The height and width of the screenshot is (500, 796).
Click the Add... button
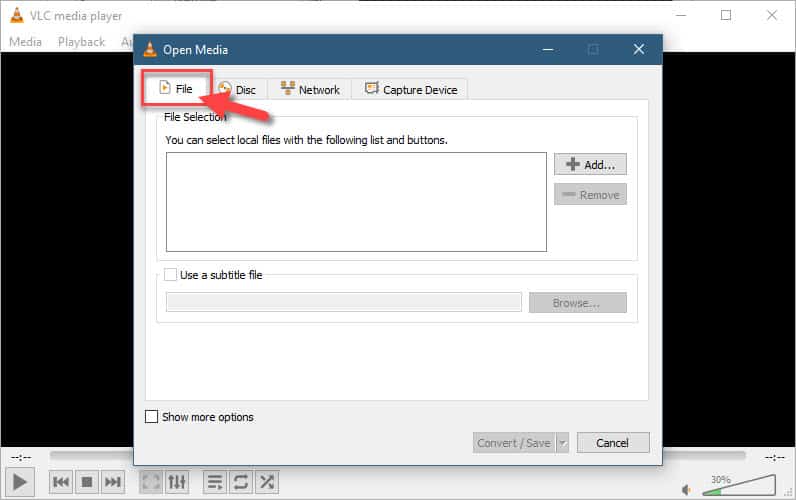pyautogui.click(x=590, y=164)
